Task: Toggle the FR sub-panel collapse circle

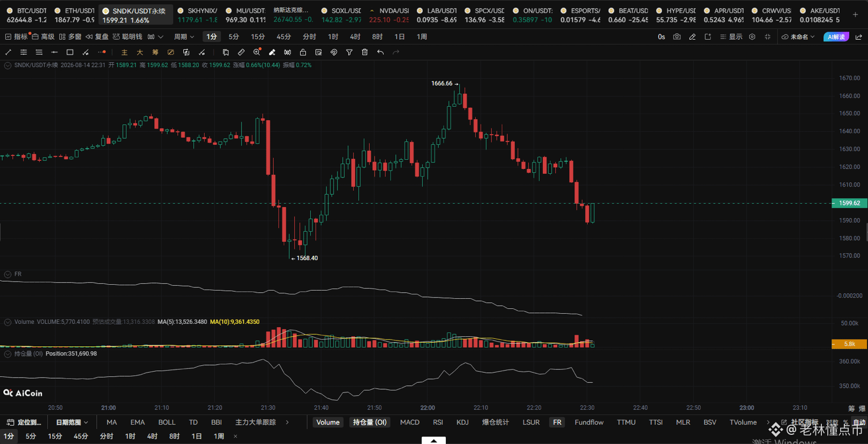Action: point(8,275)
